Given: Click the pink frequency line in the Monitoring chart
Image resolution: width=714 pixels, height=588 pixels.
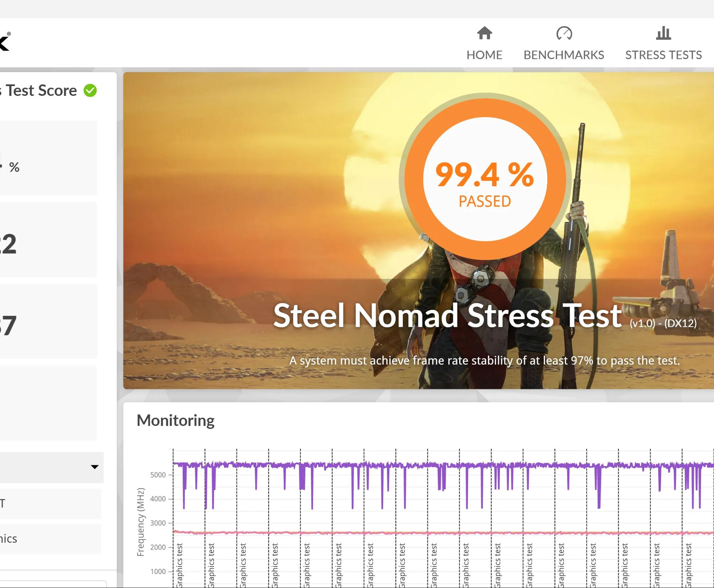Looking at the screenshot, I should [x=443, y=533].
